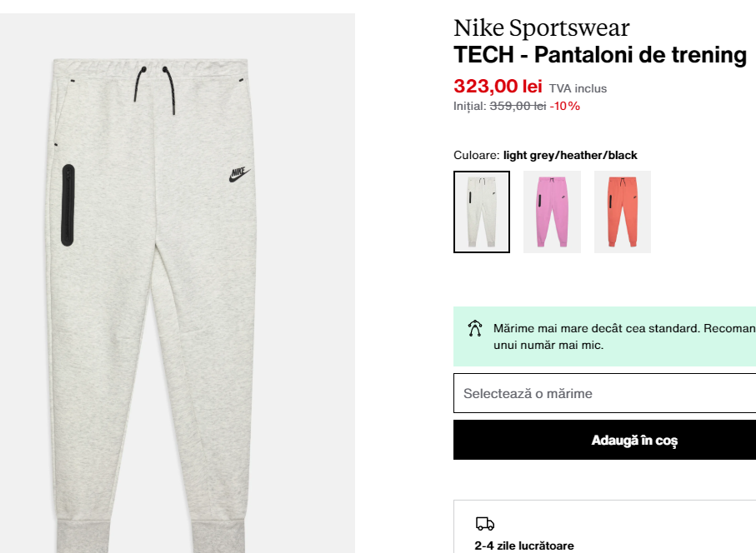This screenshot has height=553, width=756.
Task: Click the 'Nike Sportswear' brand link
Action: 542,27
